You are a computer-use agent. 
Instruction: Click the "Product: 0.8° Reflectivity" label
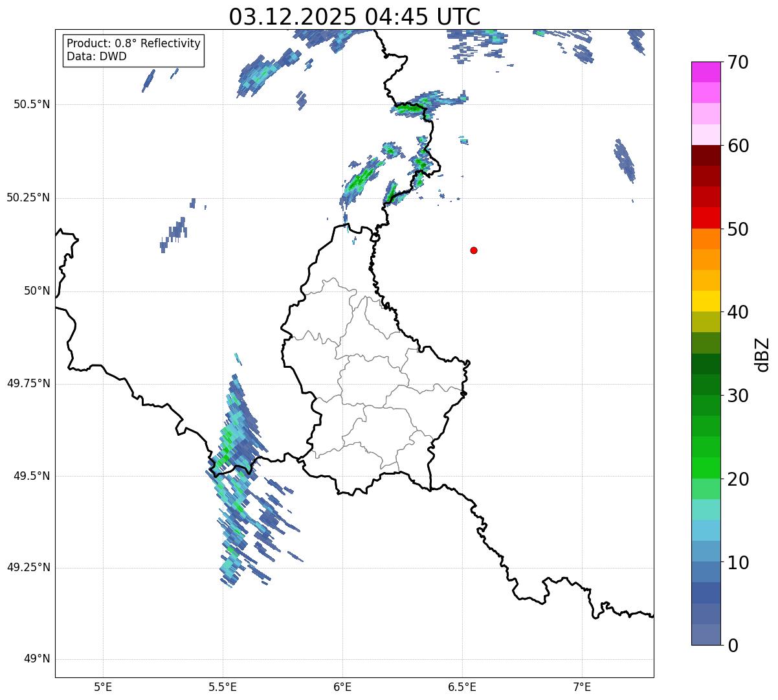(134, 43)
